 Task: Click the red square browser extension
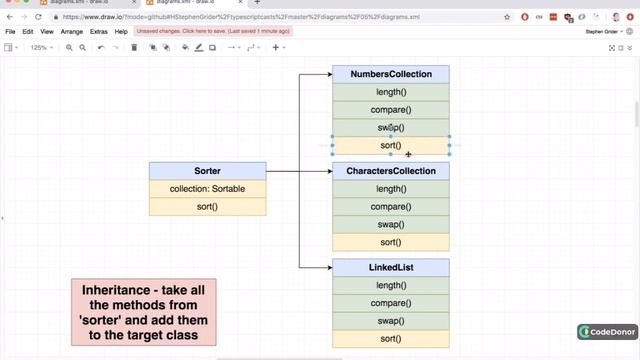coord(553,17)
